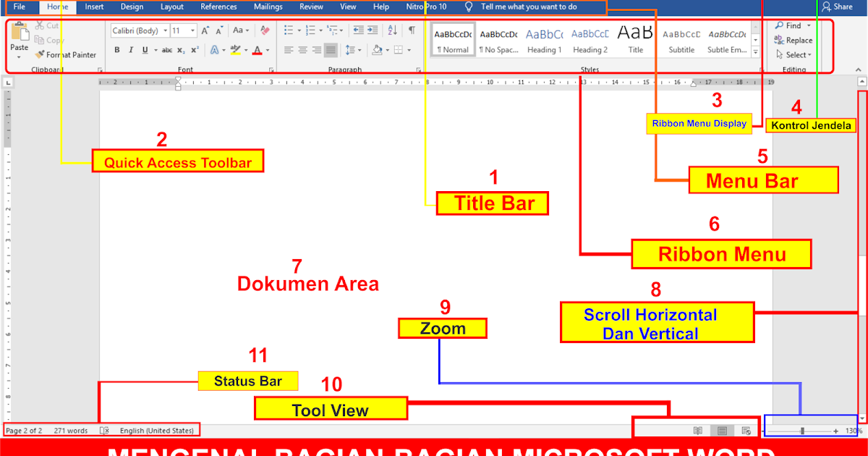
Task: Toggle the Underline formatting
Action: pyautogui.click(x=145, y=50)
